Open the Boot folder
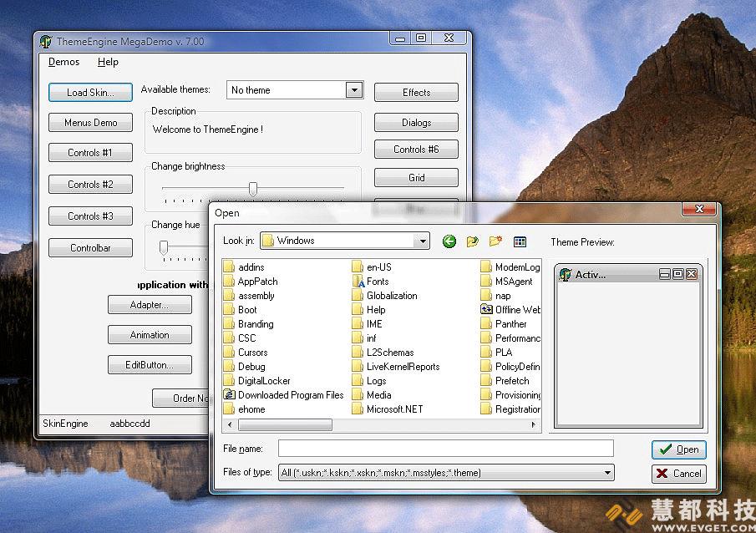Viewport: 756px width, 533px height. click(241, 310)
